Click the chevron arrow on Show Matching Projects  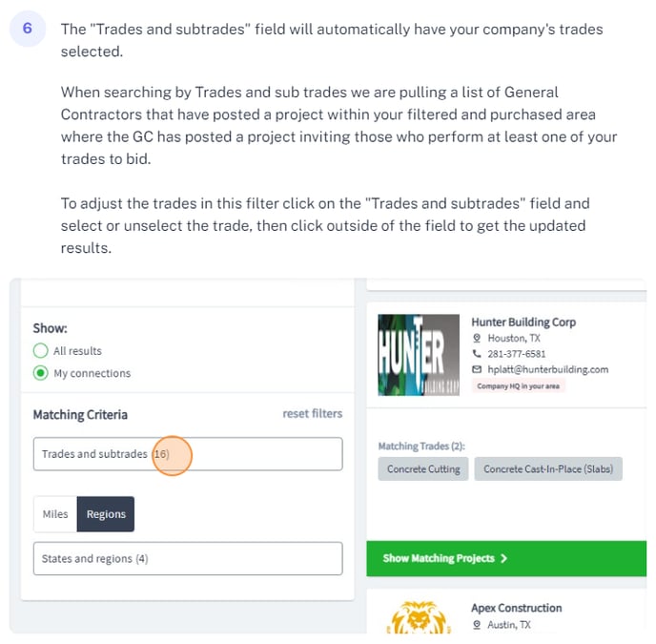point(503,558)
